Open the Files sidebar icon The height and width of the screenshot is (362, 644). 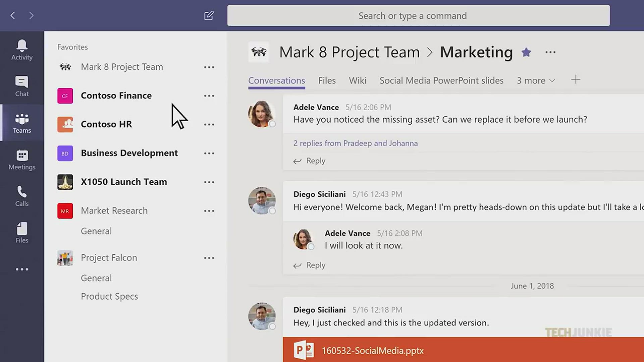coord(22,233)
